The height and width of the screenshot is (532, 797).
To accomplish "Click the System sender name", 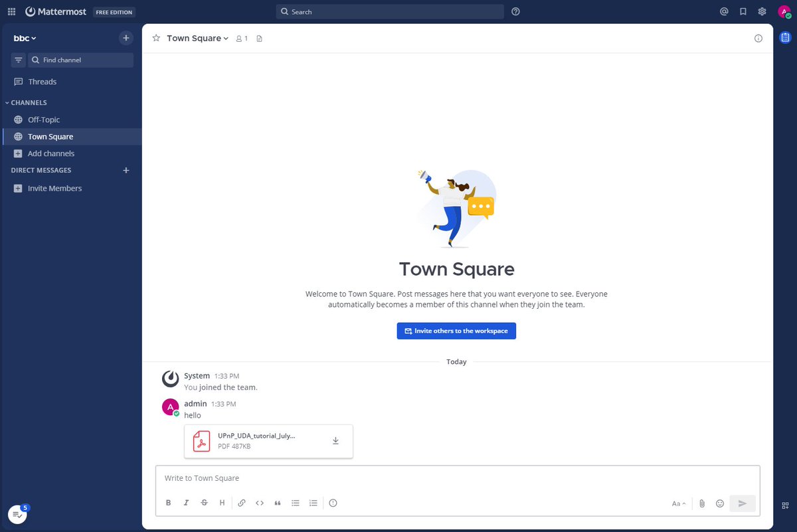I will click(x=197, y=376).
